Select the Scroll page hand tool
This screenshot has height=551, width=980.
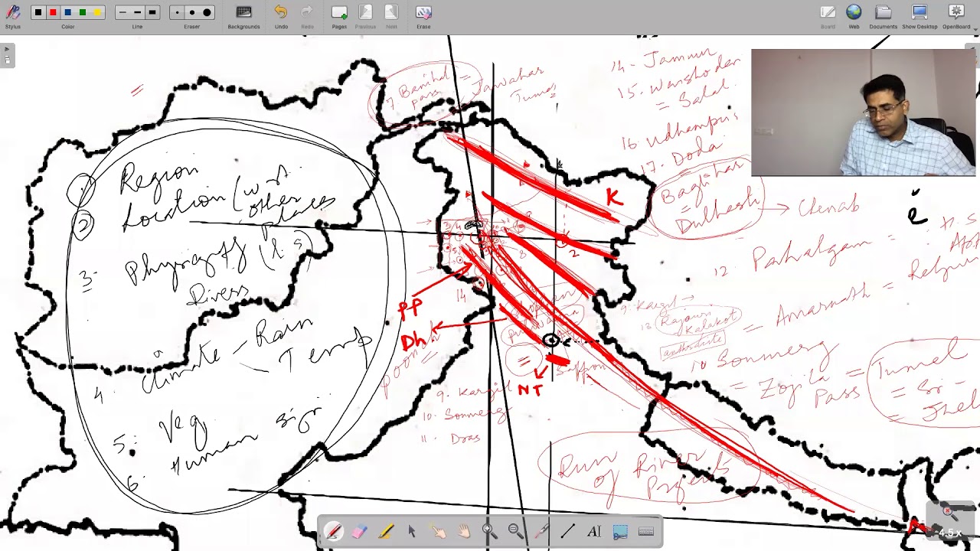coord(464,531)
